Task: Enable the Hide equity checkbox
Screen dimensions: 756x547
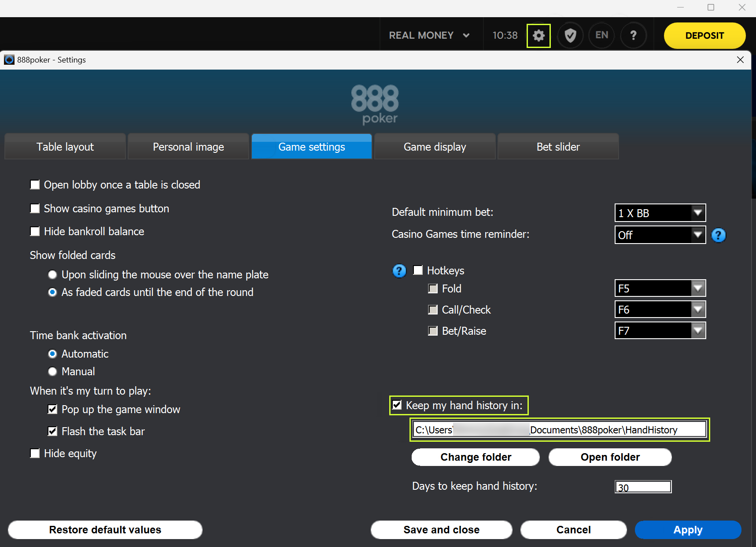Action: [35, 453]
